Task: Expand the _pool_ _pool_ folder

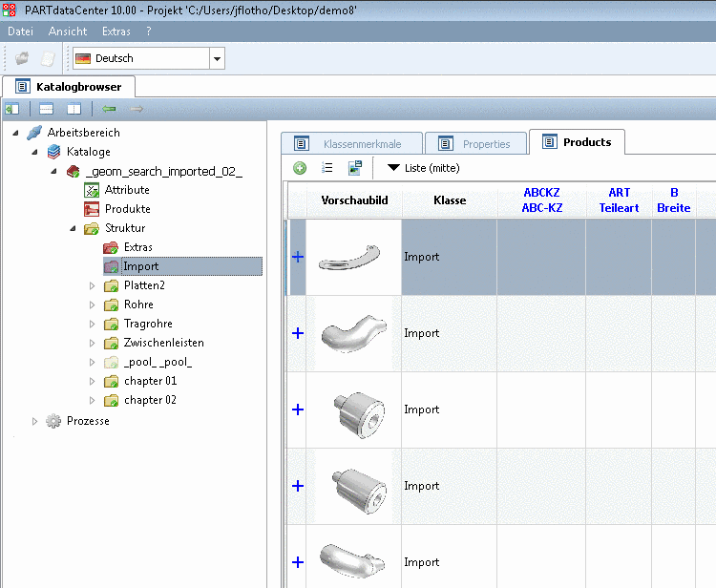Action: click(x=92, y=363)
